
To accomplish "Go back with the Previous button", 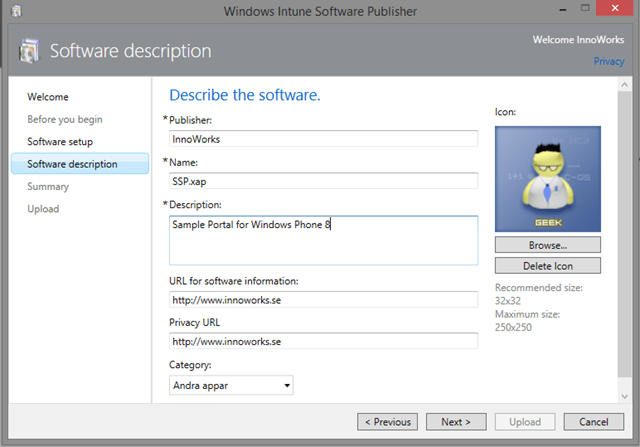I will (387, 422).
